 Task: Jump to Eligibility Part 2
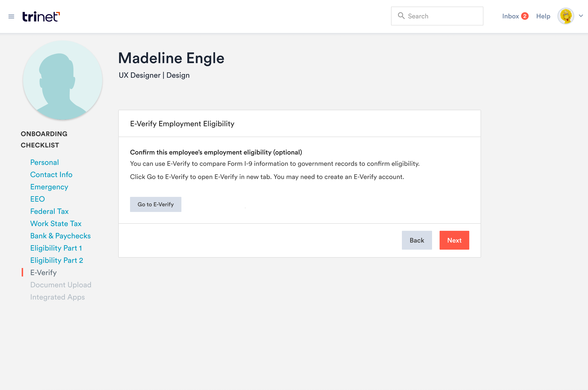57,260
